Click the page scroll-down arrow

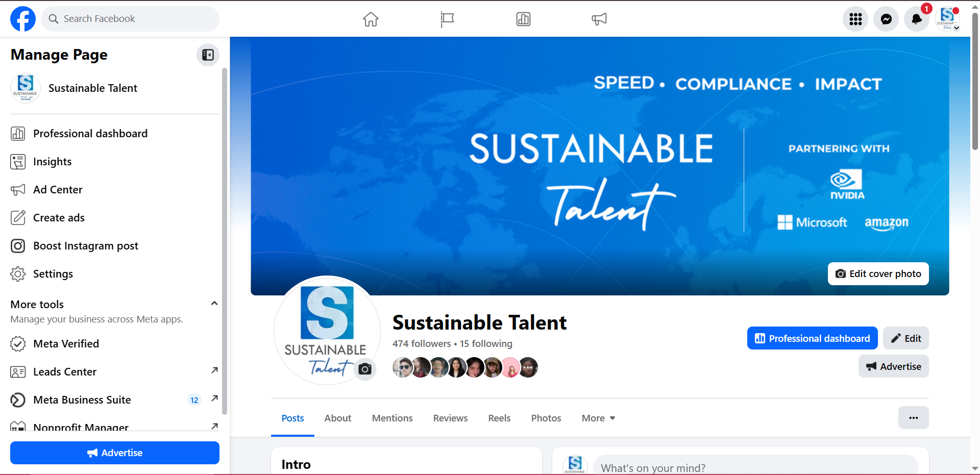pos(975,468)
